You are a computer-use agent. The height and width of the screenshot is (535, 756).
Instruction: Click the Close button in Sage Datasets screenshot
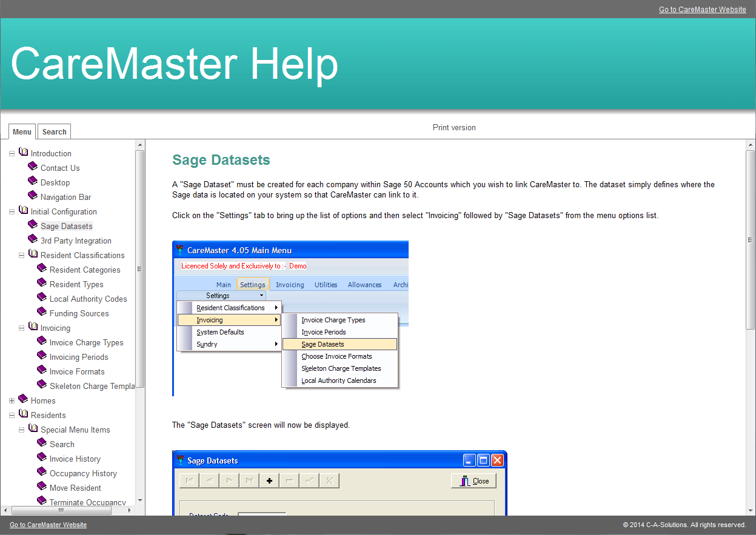click(474, 481)
